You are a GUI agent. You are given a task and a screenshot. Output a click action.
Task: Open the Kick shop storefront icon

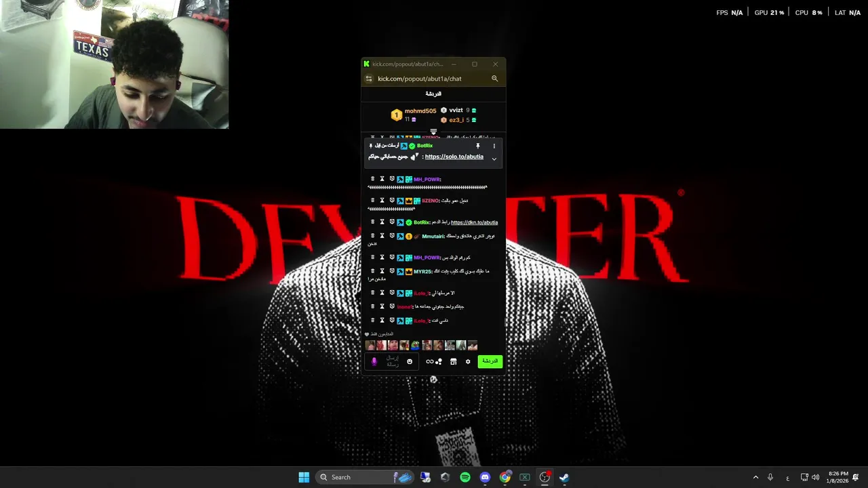[x=453, y=361]
